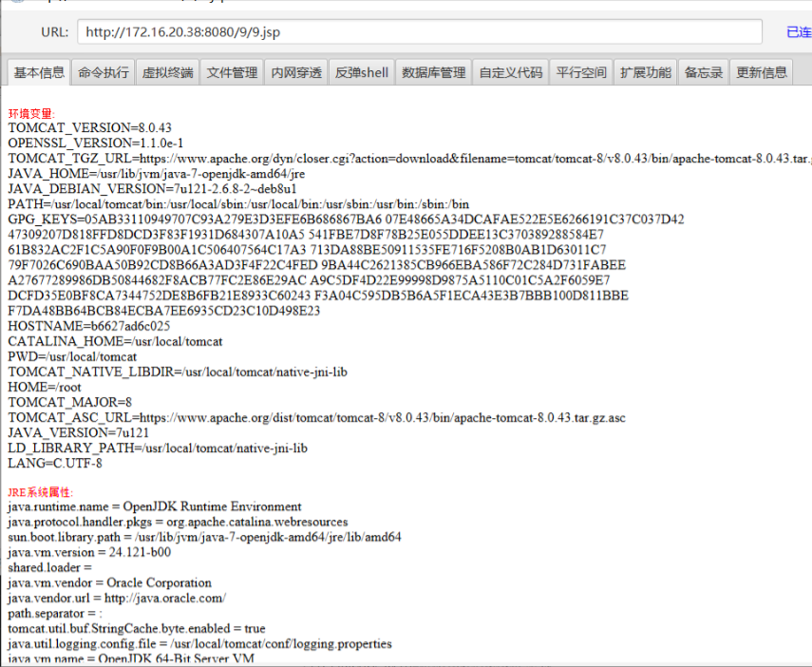This screenshot has height=667, width=812.
Task: Click the GPG key line starting 47309207D818
Action: pyautogui.click(x=306, y=235)
